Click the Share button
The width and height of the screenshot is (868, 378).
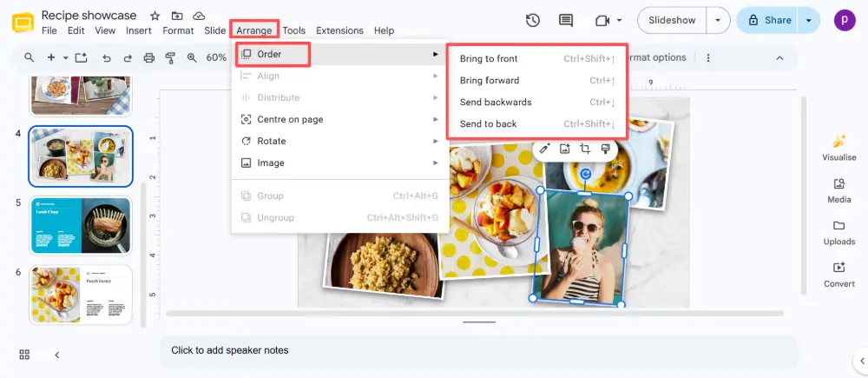click(766, 20)
